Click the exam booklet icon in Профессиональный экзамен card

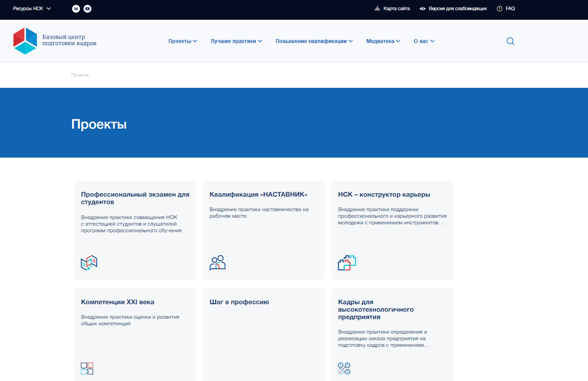pos(89,262)
